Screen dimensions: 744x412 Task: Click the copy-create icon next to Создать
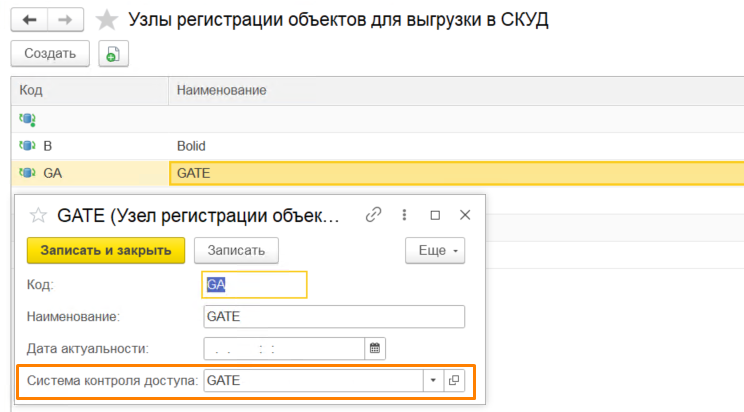[x=113, y=54]
